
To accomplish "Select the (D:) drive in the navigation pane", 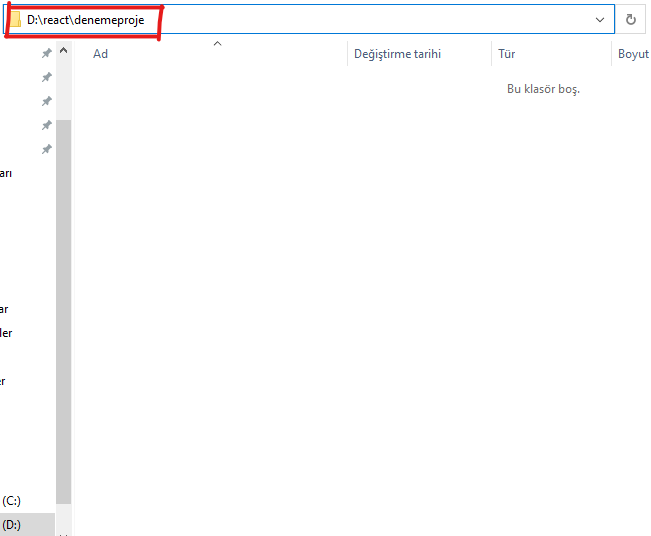I will pyautogui.click(x=11, y=524).
